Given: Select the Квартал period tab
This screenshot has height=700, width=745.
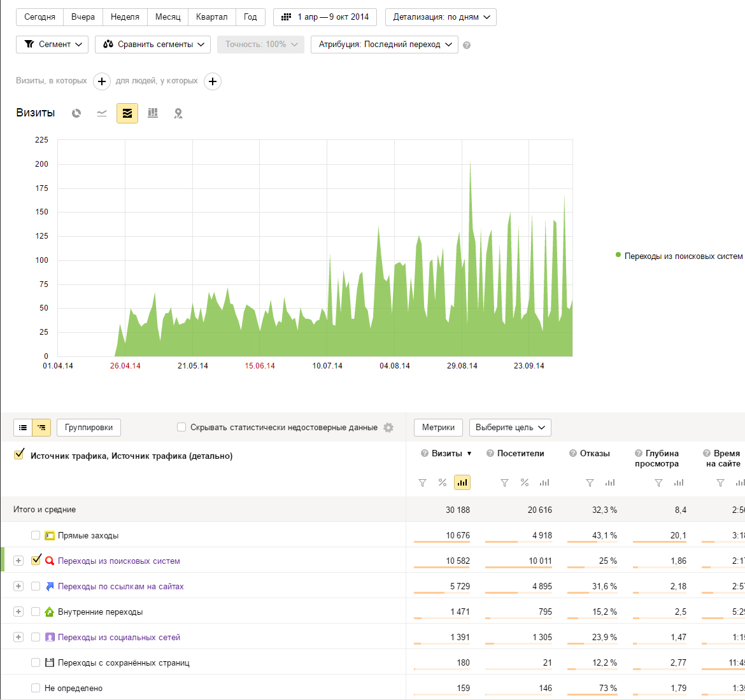Looking at the screenshot, I should [211, 17].
